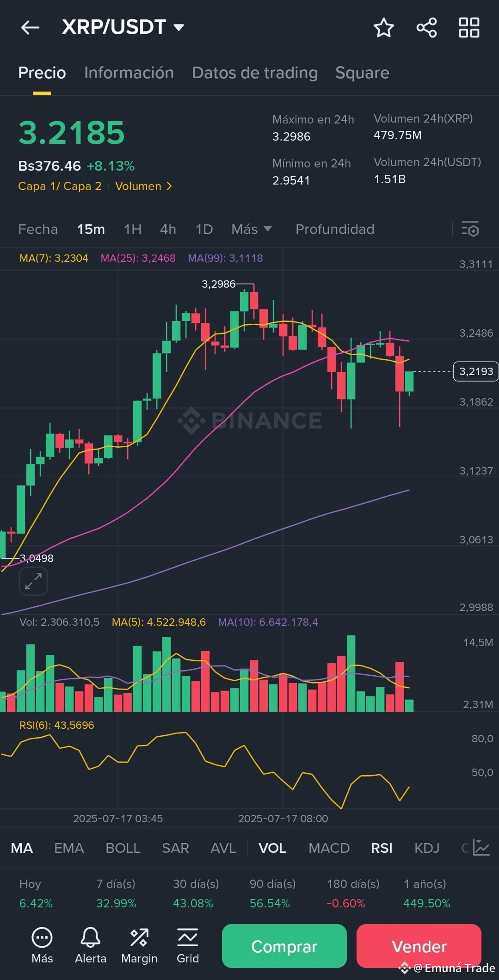Toggle the RSI indicator off
The height and width of the screenshot is (980, 499).
[x=382, y=848]
